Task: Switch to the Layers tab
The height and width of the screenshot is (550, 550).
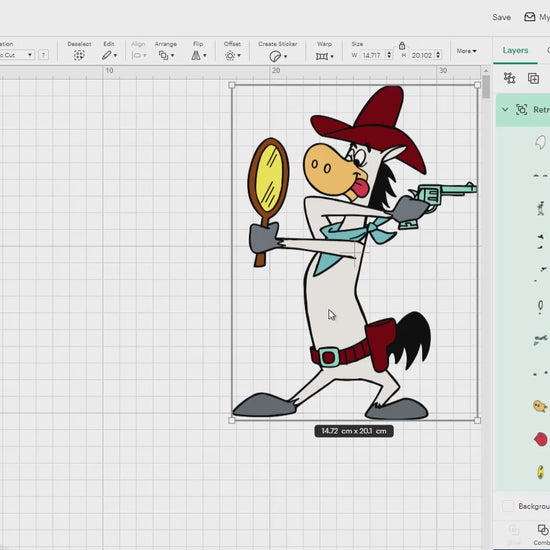Action: coord(515,51)
